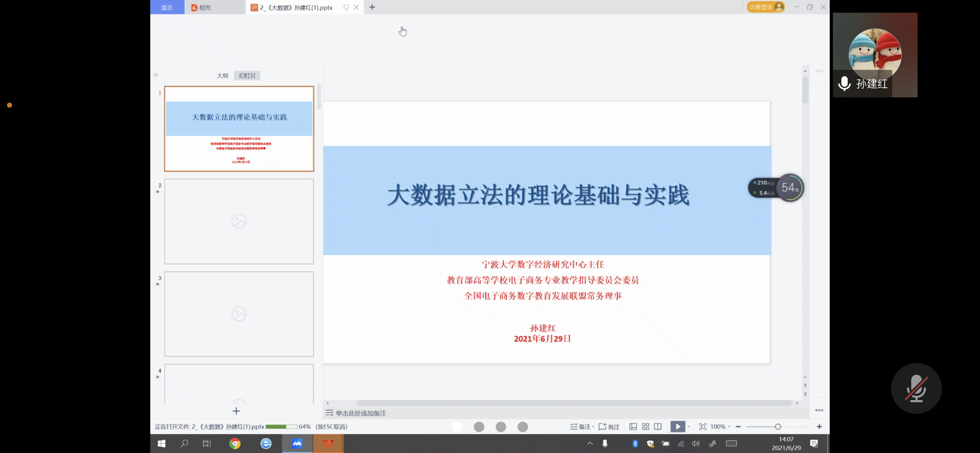The height and width of the screenshot is (453, 980).
Task: Open slideshow play button
Action: click(679, 427)
